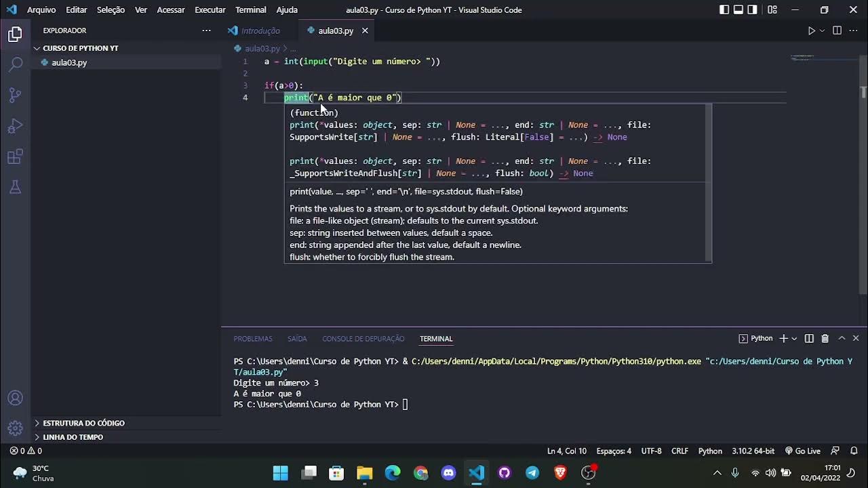
Task: Open Discord from the taskbar
Action: [x=448, y=472]
